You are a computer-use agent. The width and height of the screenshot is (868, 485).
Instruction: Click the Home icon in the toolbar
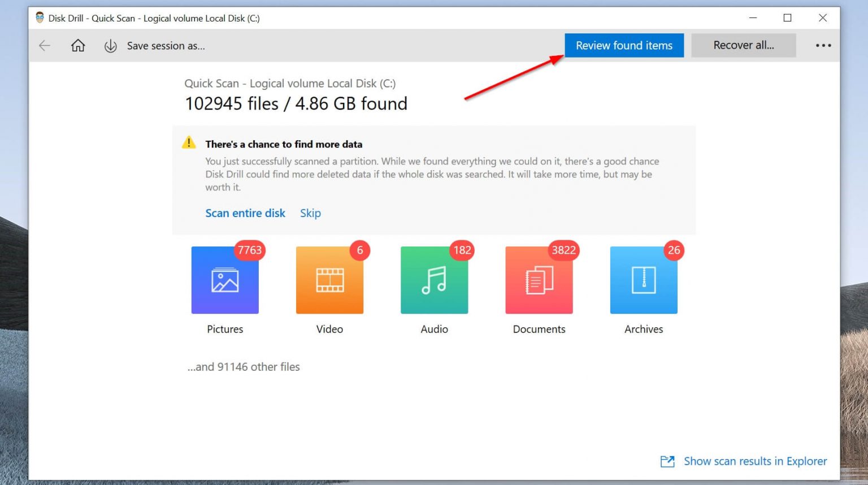(x=78, y=45)
